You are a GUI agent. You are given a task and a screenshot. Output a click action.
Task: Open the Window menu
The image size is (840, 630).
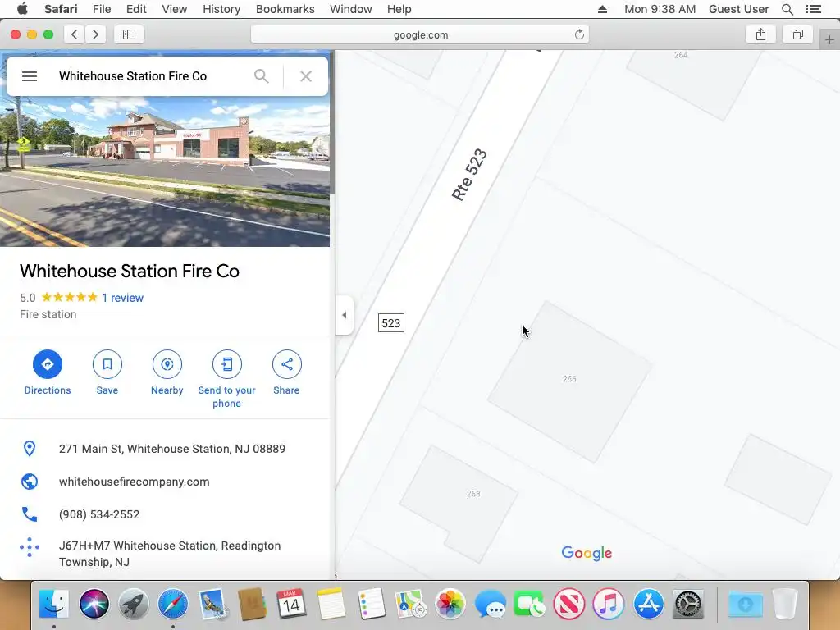point(351,9)
